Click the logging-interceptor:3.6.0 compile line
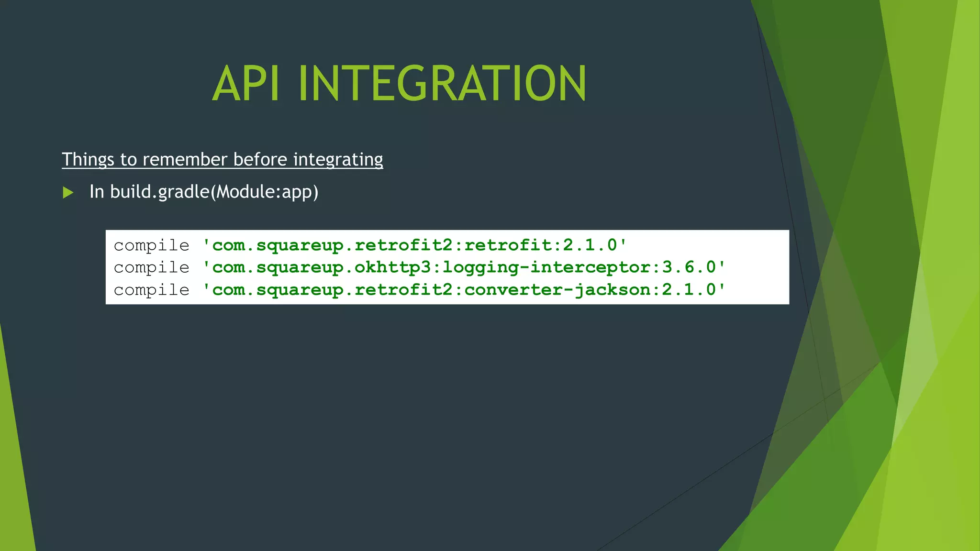The width and height of the screenshot is (980, 551). [420, 267]
